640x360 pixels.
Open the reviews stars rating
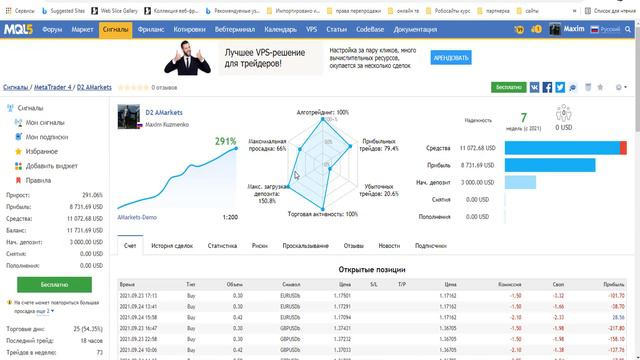coord(133,87)
